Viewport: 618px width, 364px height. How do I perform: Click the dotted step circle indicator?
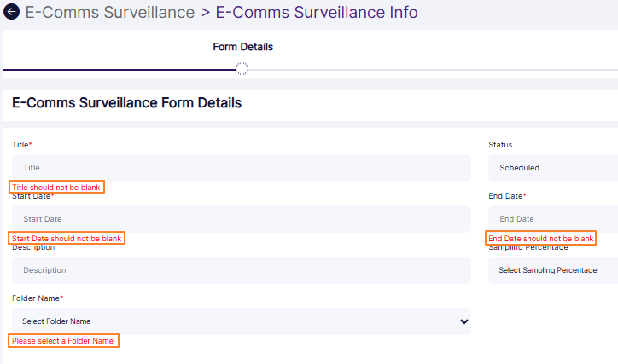242,69
